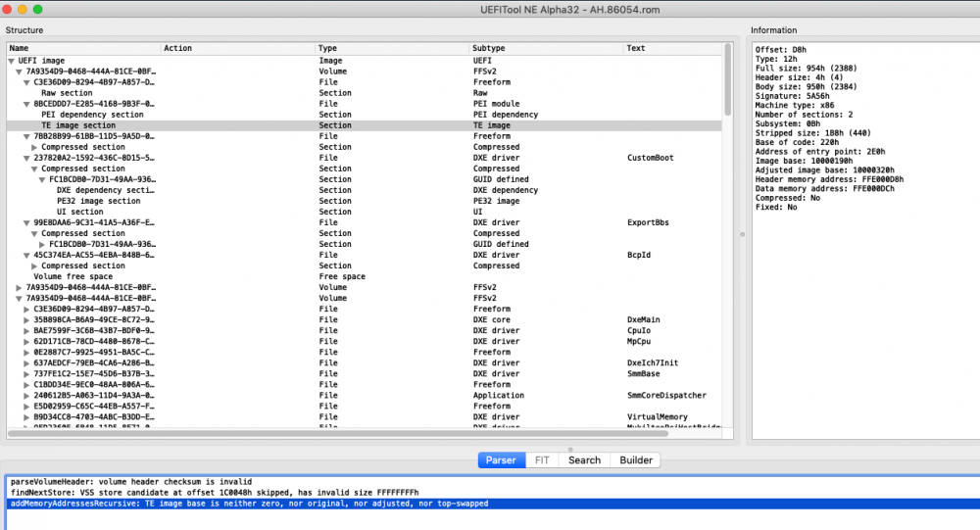Sort by the Subtype column header

(546, 48)
